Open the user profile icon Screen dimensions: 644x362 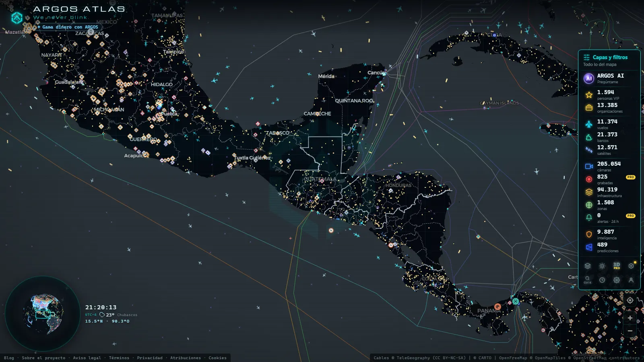click(x=631, y=280)
